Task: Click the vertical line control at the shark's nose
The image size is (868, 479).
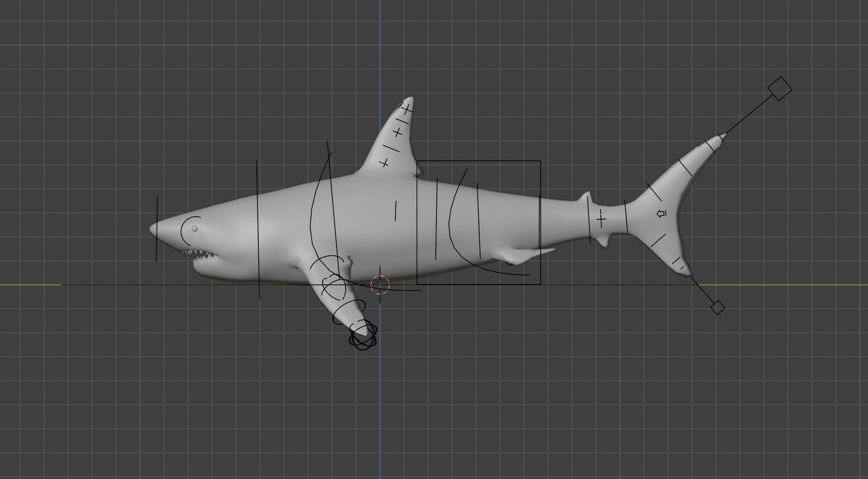Action: pos(157,229)
